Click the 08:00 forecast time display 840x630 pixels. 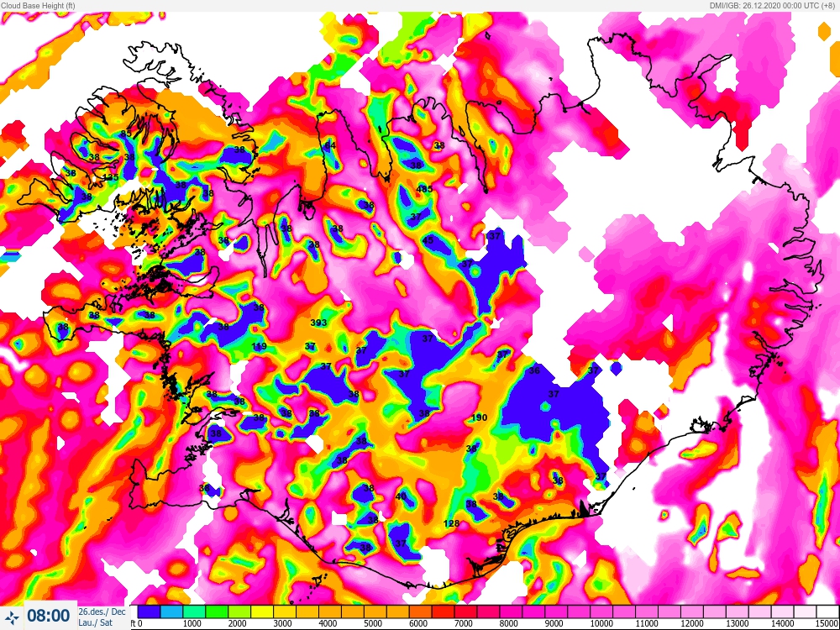pos(48,616)
